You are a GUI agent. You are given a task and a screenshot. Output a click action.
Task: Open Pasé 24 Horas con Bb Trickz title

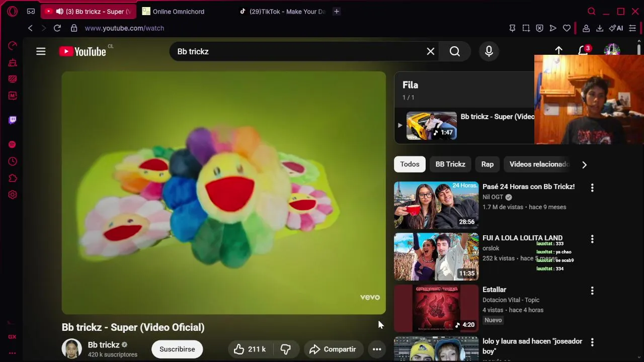tap(528, 187)
